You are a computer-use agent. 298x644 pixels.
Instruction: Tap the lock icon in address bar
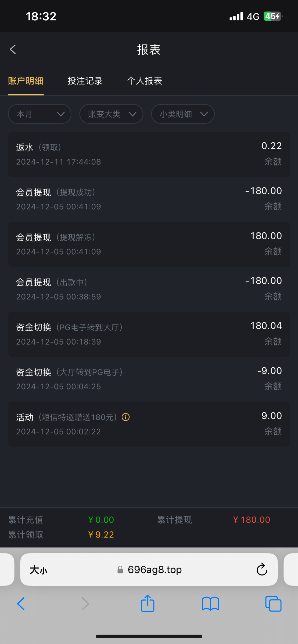(x=120, y=569)
